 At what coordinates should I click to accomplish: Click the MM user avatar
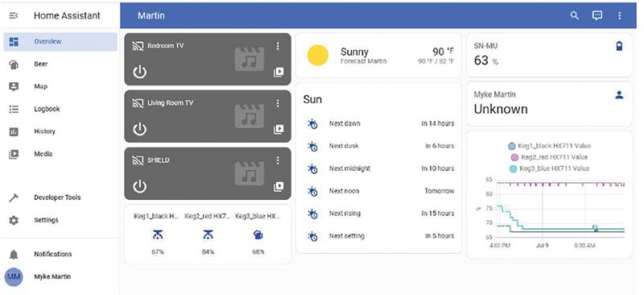pos(14,276)
